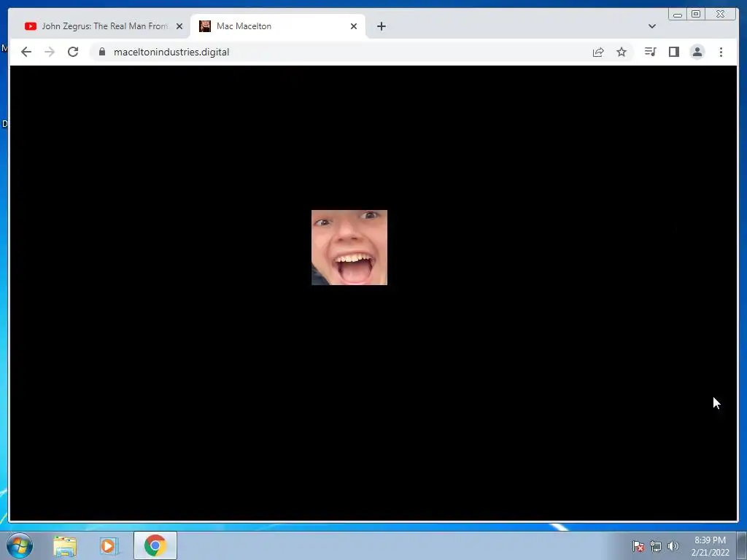Minimize the Chrome window
The image size is (747, 560).
pyautogui.click(x=678, y=15)
